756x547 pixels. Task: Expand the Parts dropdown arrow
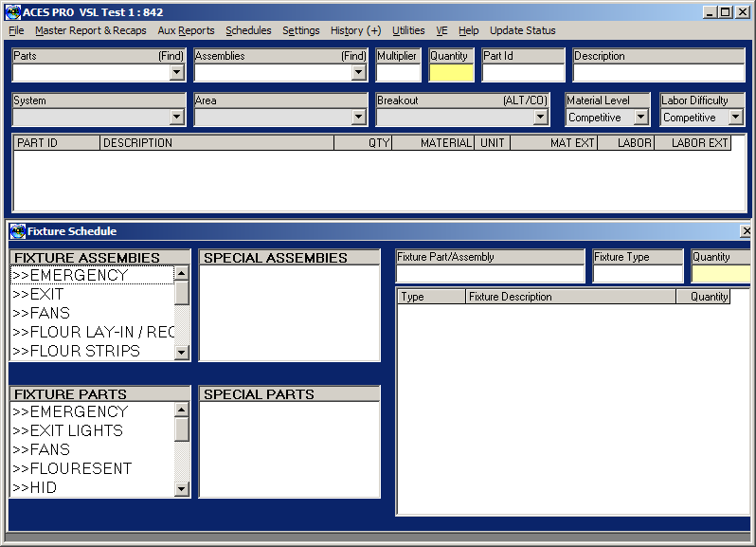[x=177, y=72]
